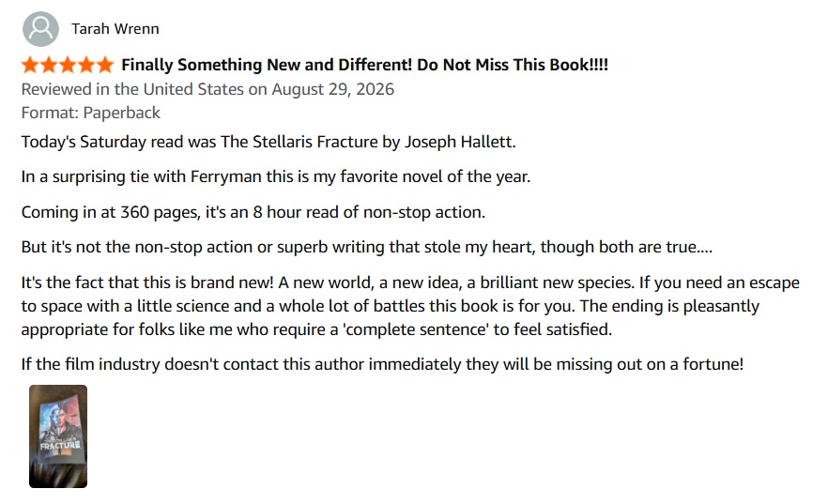Image resolution: width=828 pixels, height=504 pixels.
Task: Click the word 'Paperback' in format line
Action: pyautogui.click(x=121, y=113)
